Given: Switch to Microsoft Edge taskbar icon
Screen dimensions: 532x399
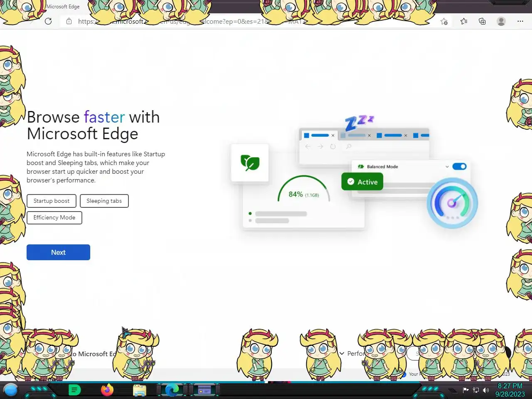Looking at the screenshot, I should click(172, 390).
